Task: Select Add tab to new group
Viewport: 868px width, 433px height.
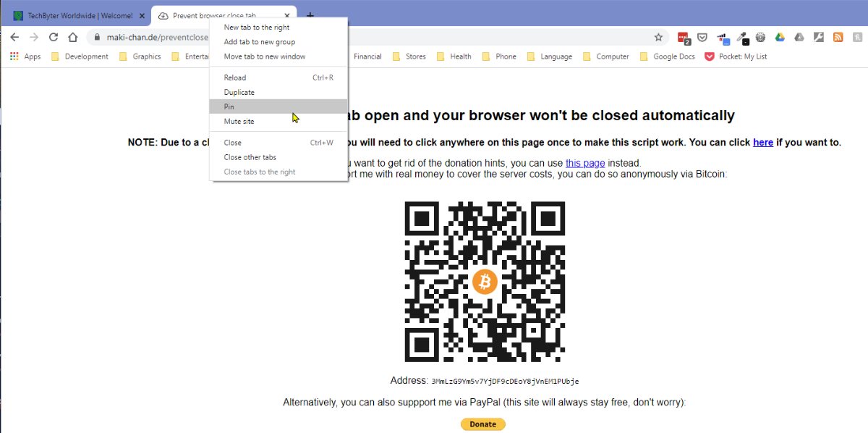Action: [x=278, y=42]
